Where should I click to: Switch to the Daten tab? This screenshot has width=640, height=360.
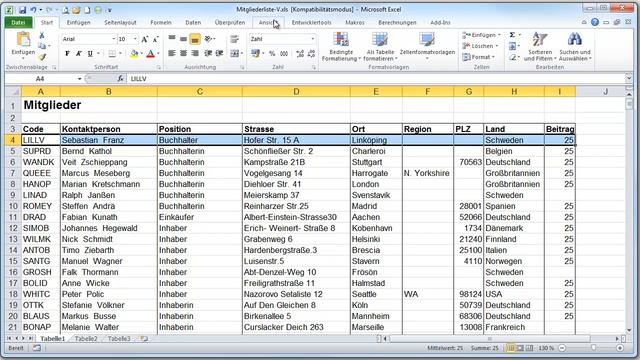193,22
